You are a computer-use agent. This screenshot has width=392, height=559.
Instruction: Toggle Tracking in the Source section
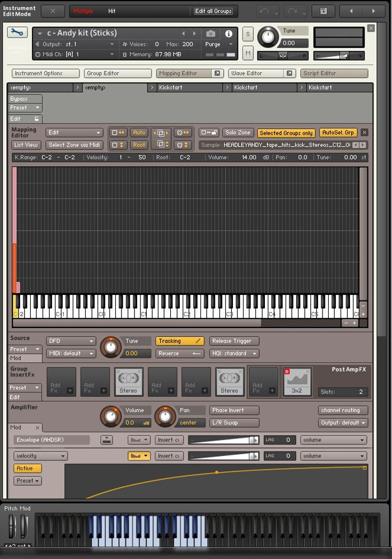pos(179,341)
